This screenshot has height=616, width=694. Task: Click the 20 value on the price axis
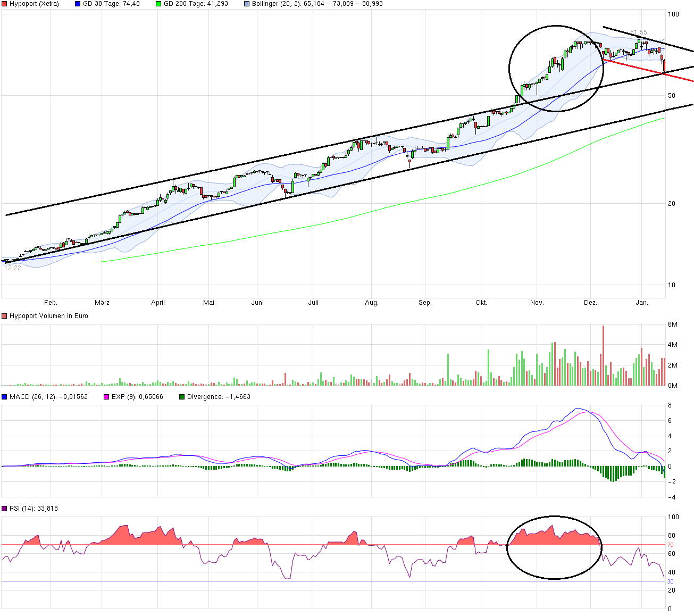tap(672, 204)
